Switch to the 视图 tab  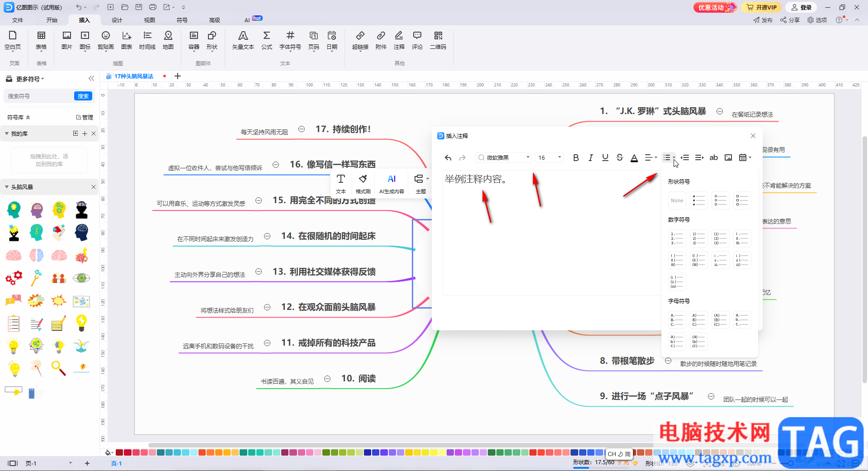[x=150, y=20]
